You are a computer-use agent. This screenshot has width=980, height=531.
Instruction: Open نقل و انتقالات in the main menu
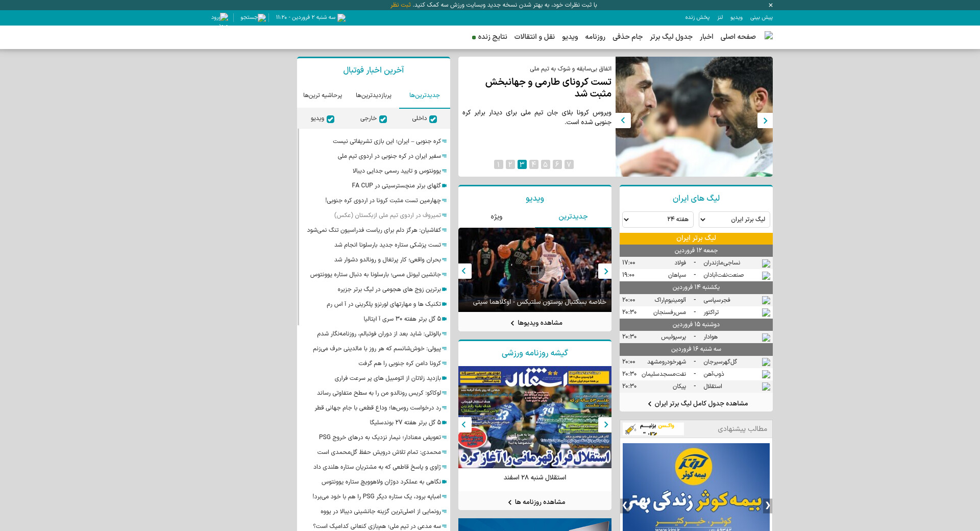pyautogui.click(x=534, y=37)
